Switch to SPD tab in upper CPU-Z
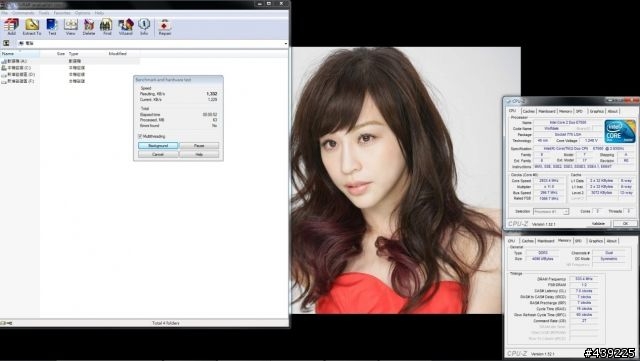This screenshot has height=361, width=640. click(x=579, y=111)
